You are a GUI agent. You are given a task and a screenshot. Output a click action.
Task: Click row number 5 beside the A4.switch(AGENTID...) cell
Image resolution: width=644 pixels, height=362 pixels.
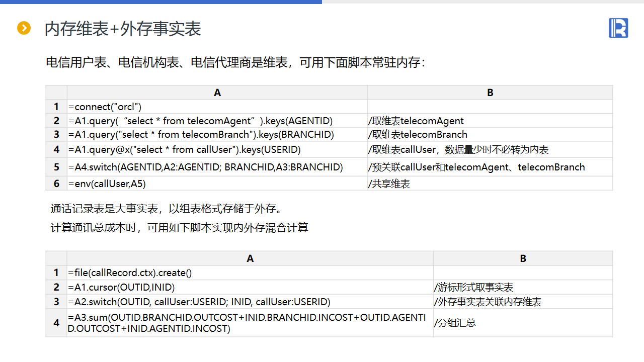point(56,167)
